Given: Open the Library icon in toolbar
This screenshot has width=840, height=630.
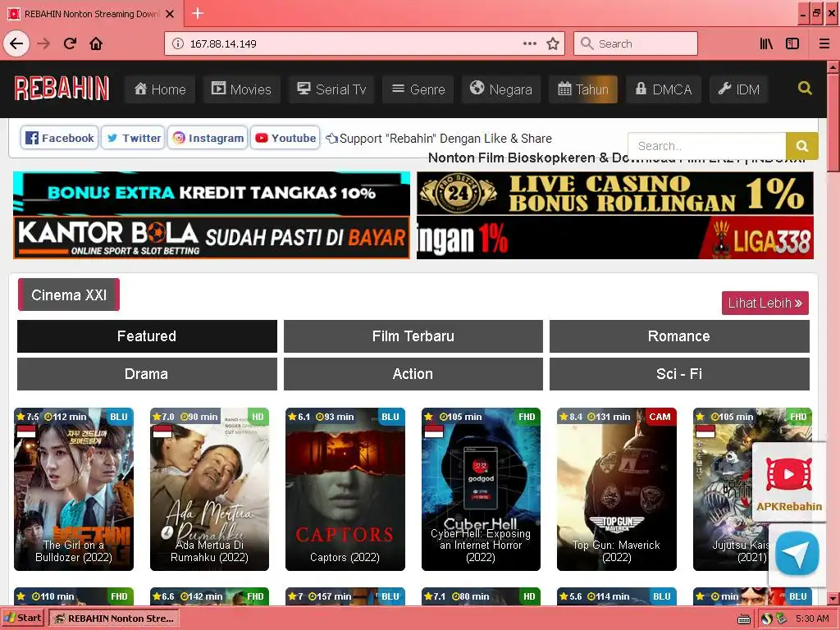Looking at the screenshot, I should (766, 43).
